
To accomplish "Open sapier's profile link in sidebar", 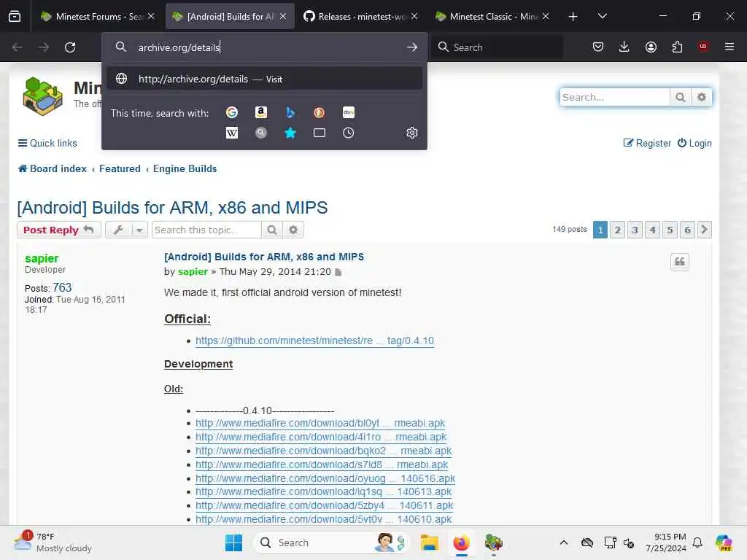I will 42,258.
